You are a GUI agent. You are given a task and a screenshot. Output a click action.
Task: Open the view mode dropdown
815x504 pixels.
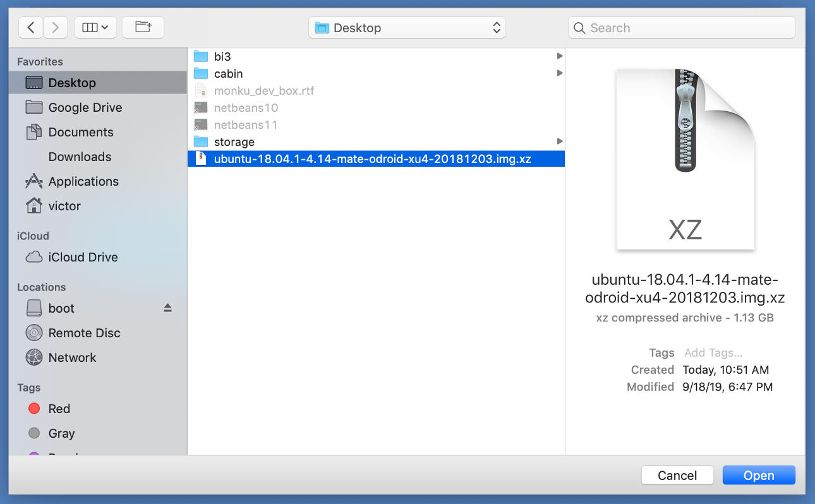click(95, 27)
